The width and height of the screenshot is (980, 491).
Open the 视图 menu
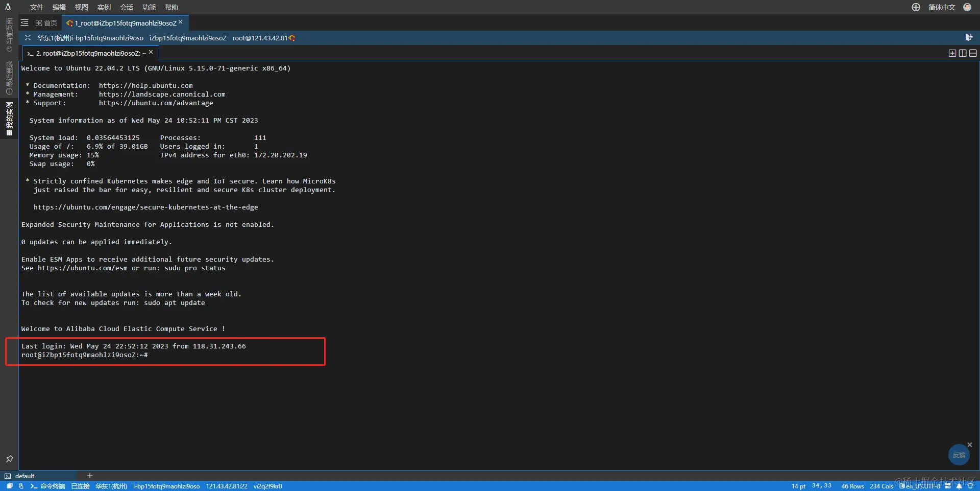pos(82,7)
